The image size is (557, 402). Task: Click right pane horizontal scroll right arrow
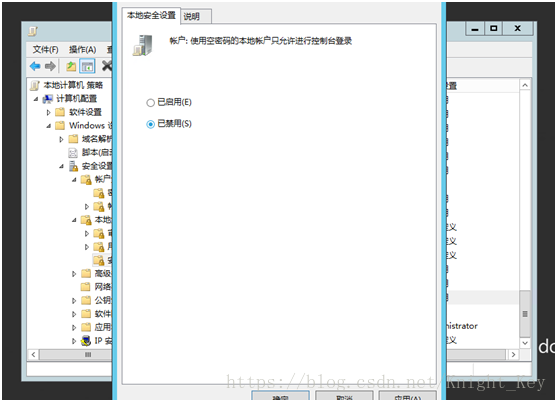coord(513,354)
